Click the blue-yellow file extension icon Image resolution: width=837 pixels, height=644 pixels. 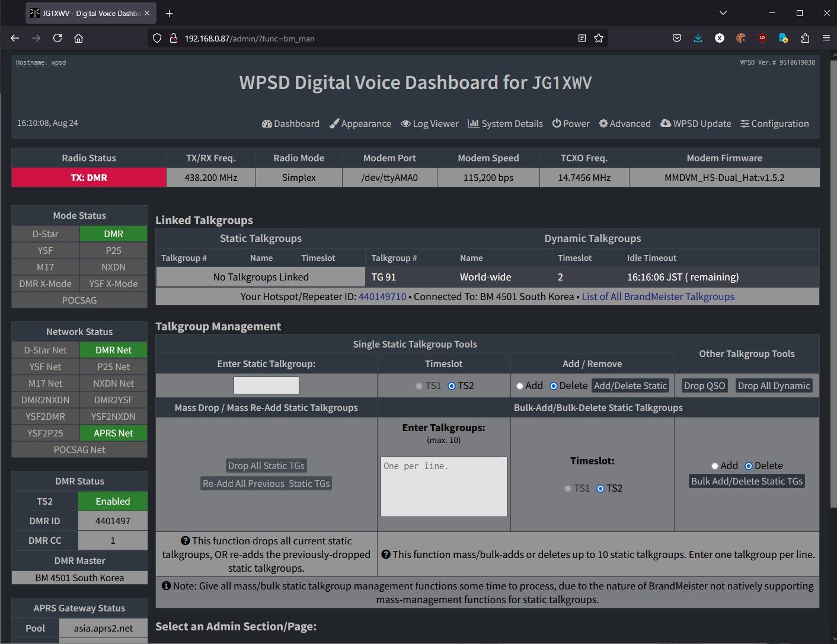click(x=784, y=38)
